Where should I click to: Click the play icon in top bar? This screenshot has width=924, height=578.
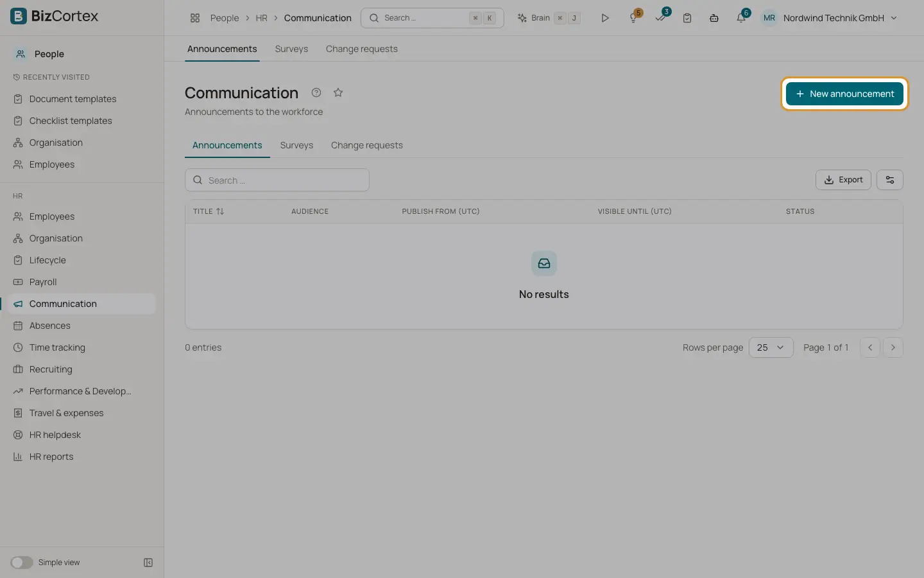tap(604, 18)
